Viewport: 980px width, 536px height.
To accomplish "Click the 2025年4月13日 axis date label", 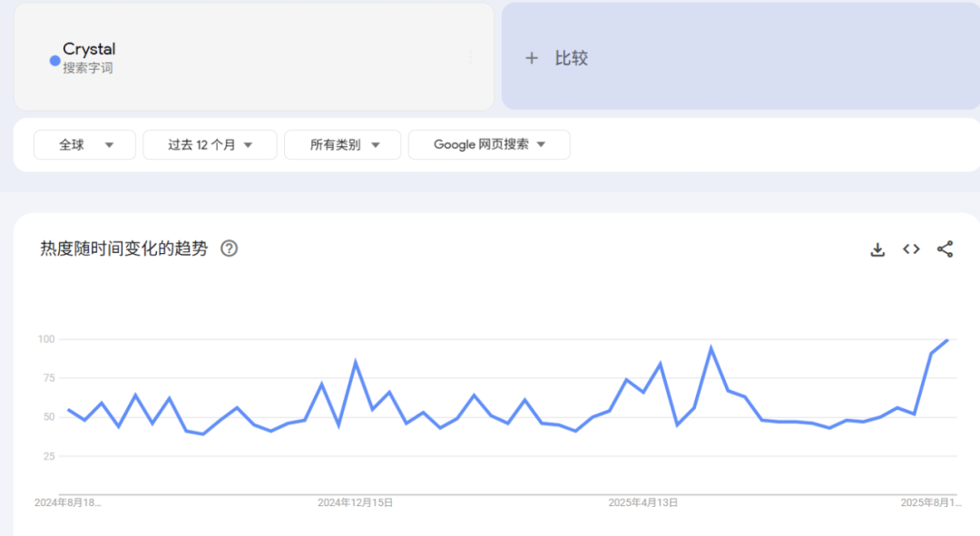I will pos(642,502).
